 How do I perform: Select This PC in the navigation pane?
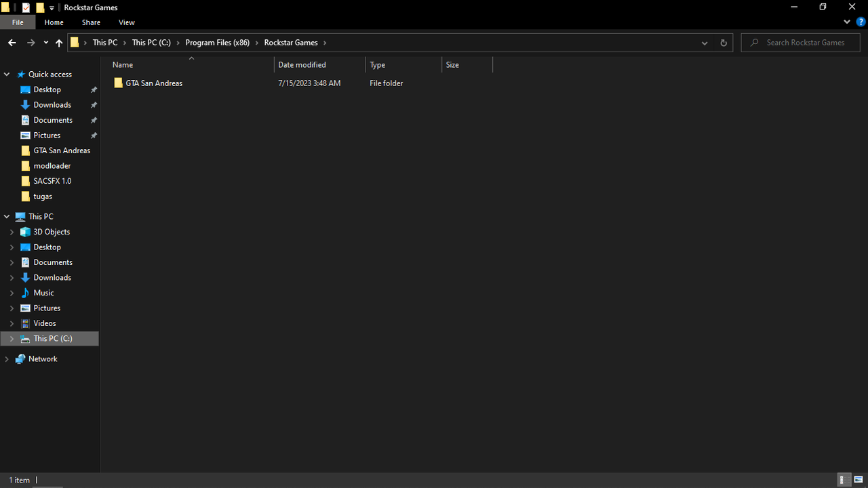[x=41, y=216]
